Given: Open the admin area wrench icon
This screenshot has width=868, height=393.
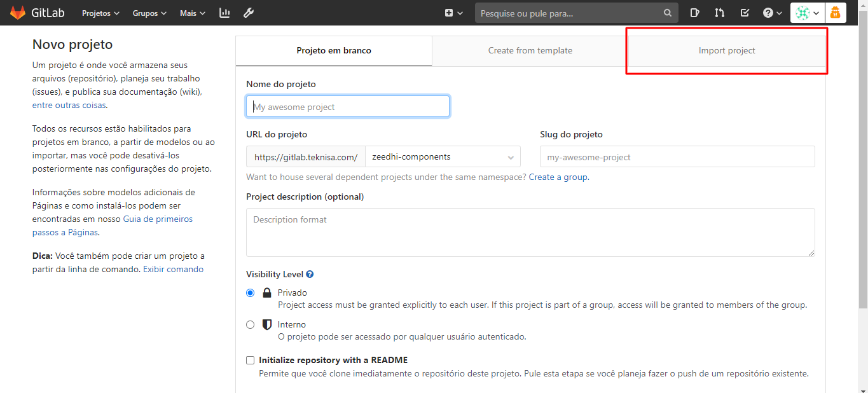Looking at the screenshot, I should [x=249, y=13].
